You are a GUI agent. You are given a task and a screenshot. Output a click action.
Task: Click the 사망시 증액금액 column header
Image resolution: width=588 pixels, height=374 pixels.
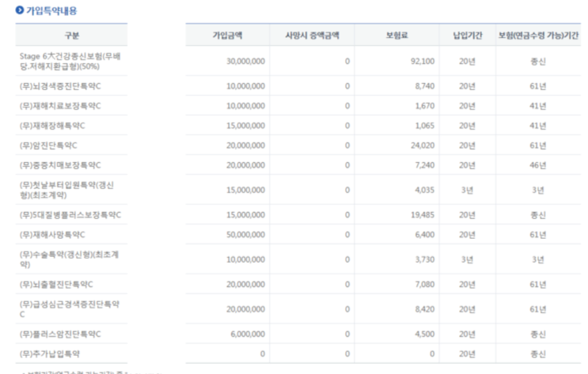pos(312,36)
